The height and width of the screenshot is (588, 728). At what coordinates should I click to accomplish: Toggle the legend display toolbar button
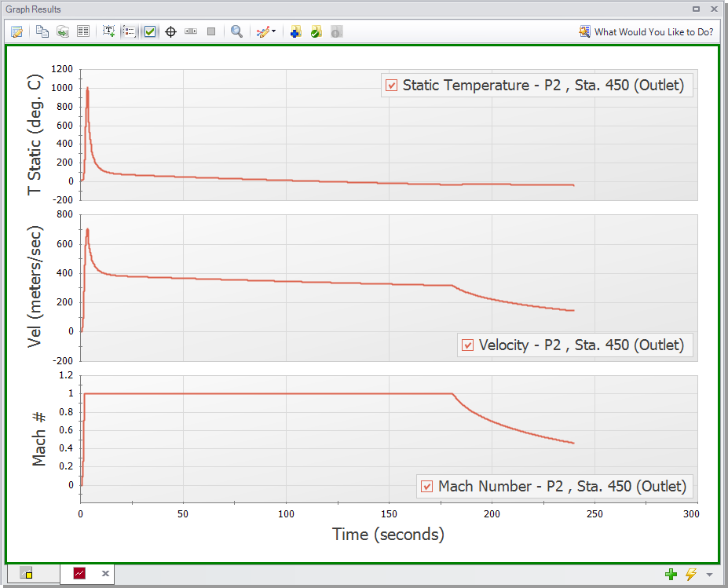130,31
